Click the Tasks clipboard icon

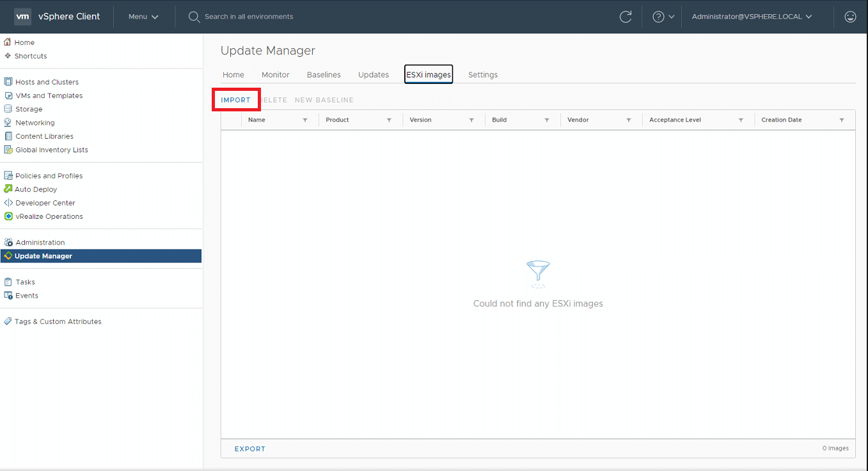pos(8,282)
